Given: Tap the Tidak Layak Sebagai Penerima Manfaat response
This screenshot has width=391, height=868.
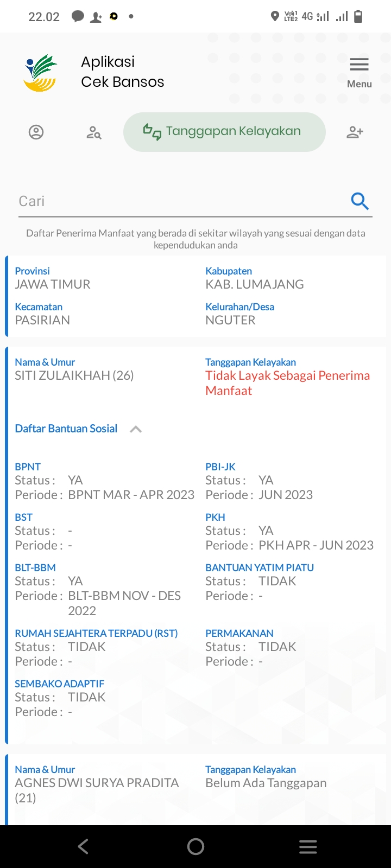Looking at the screenshot, I should [288, 383].
